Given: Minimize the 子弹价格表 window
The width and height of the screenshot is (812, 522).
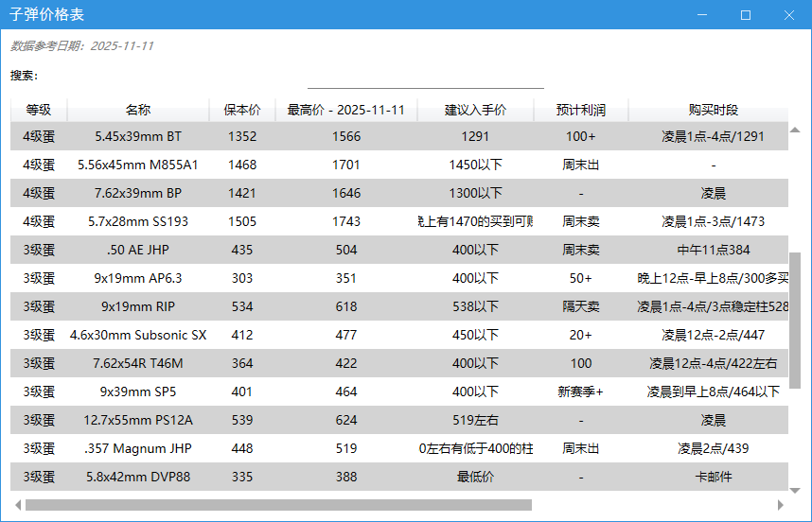Looking at the screenshot, I should click(x=702, y=15).
